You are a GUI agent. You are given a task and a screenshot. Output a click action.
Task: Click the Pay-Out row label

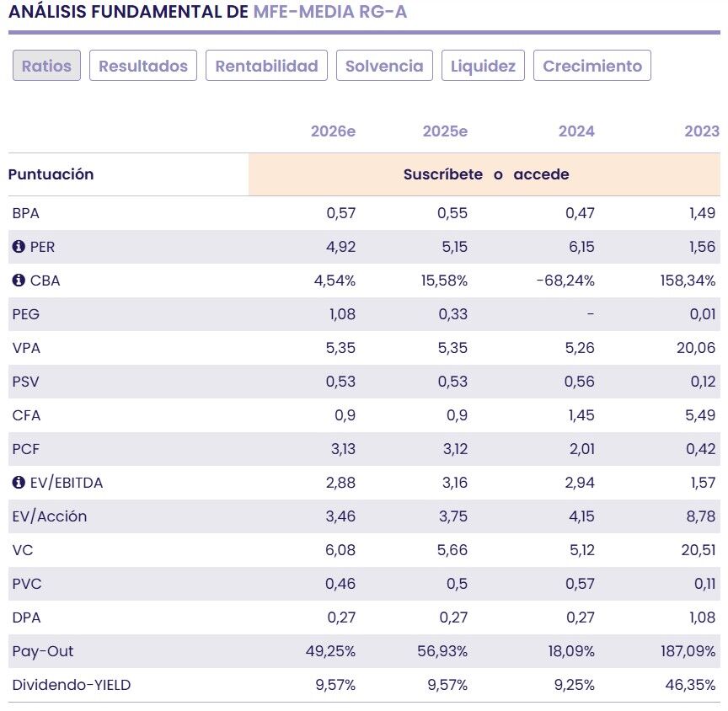(x=43, y=651)
